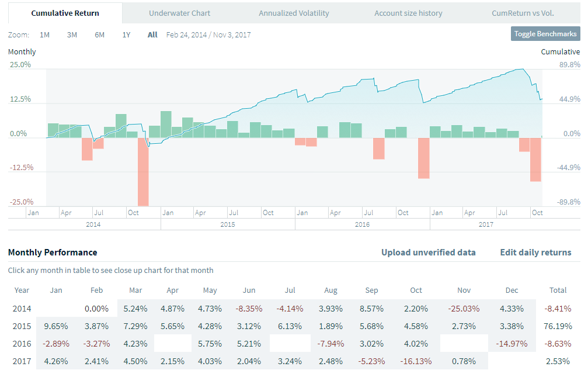Image resolution: width=588 pixels, height=377 pixels.
Task: Zoom chart to All data
Action: pos(152,35)
